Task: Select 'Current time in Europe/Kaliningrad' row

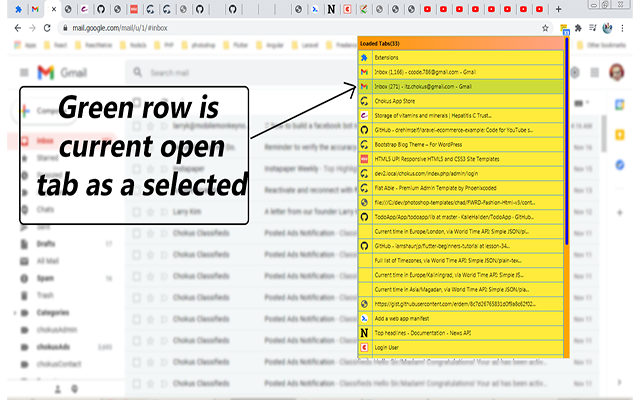Action: point(461,275)
